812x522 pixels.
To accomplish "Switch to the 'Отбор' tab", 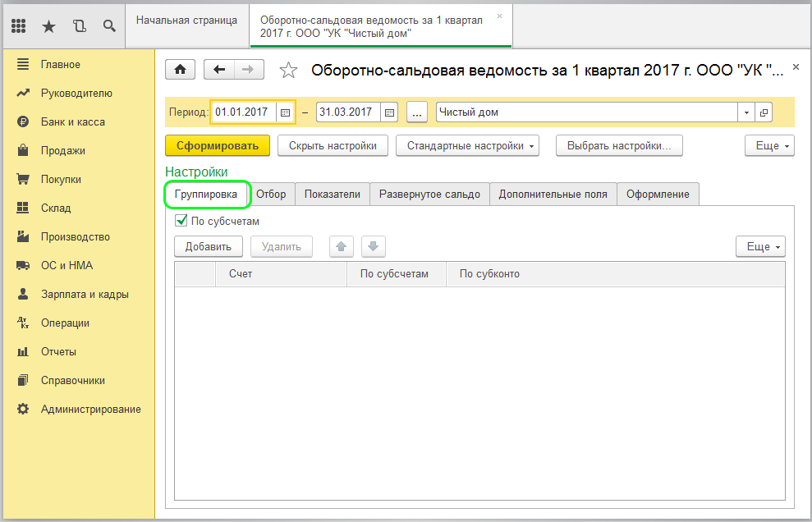I will (x=271, y=195).
